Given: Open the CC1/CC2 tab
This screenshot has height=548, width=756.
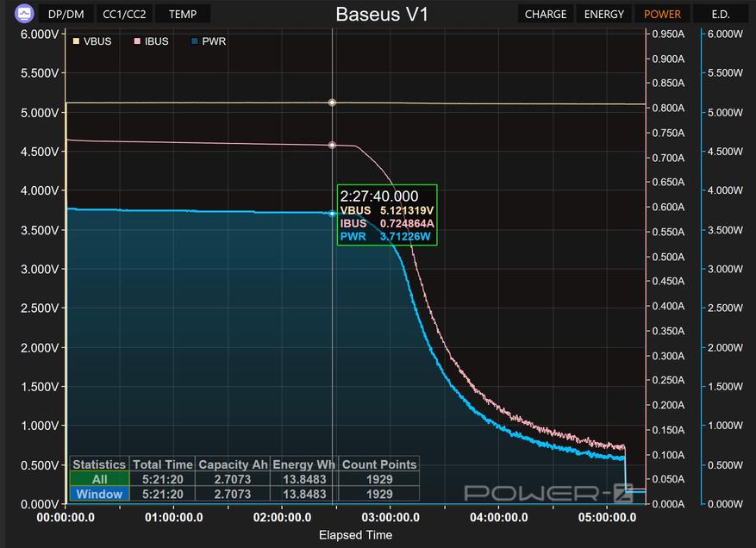Looking at the screenshot, I should (x=124, y=14).
